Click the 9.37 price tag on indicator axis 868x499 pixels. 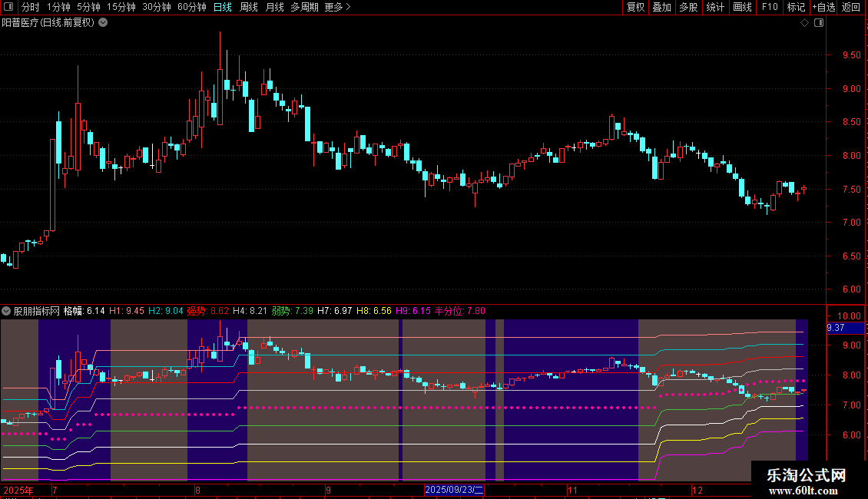(845, 328)
